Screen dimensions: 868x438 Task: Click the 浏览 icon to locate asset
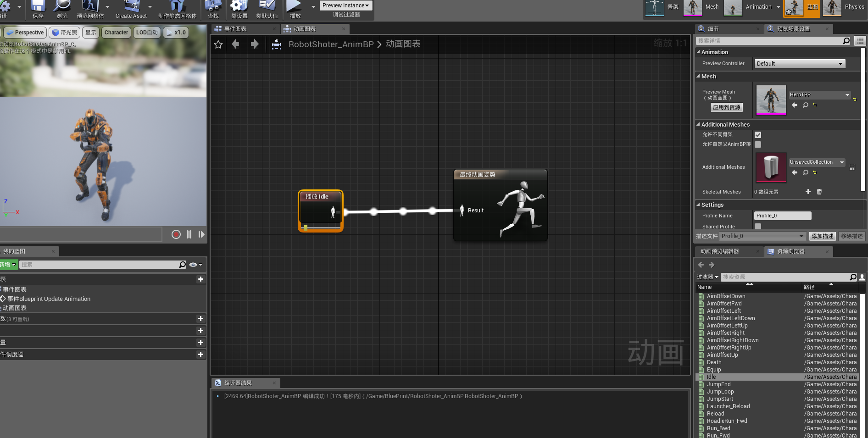(x=62, y=8)
